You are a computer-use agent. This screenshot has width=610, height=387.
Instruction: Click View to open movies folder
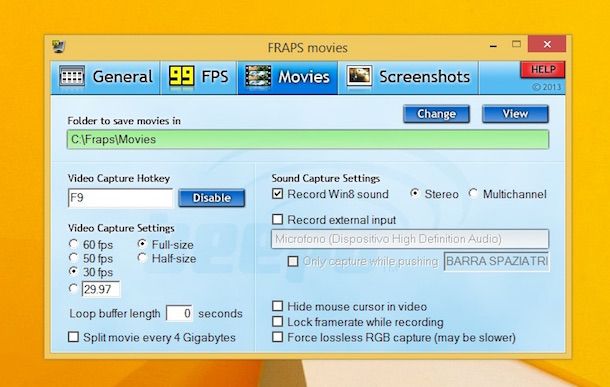pos(515,114)
